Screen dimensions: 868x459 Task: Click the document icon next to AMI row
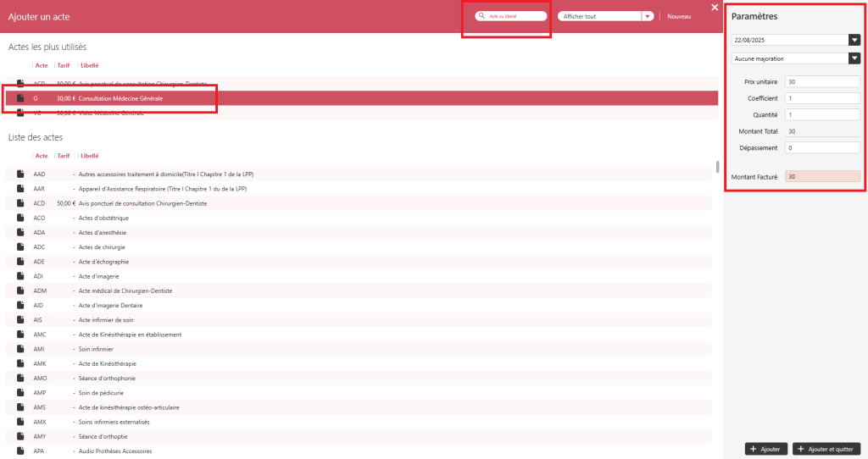(20, 349)
